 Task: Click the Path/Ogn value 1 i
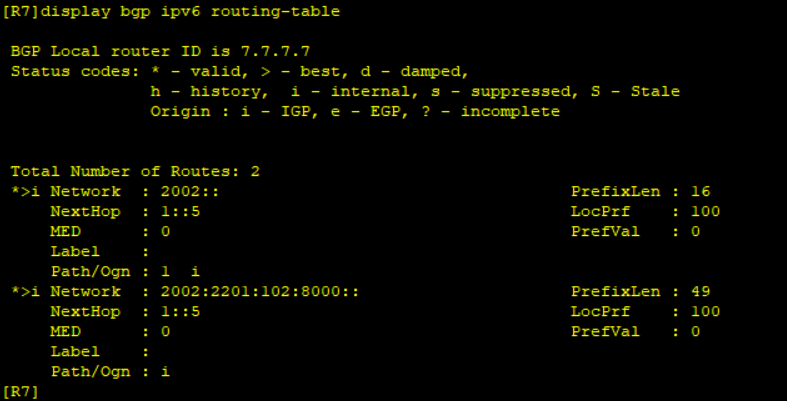click(180, 272)
